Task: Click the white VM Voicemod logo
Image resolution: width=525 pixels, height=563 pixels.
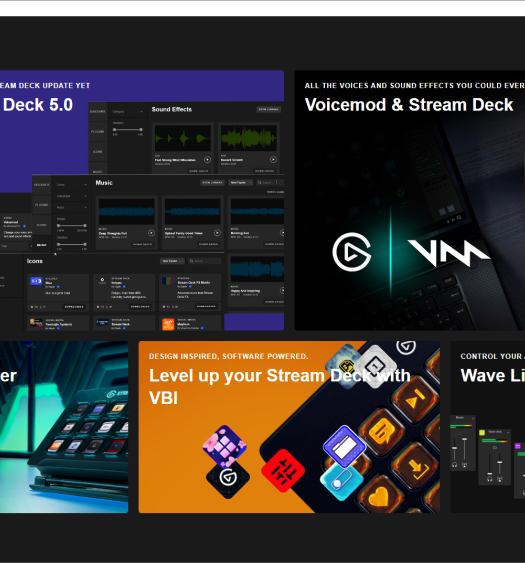Action: [449, 253]
